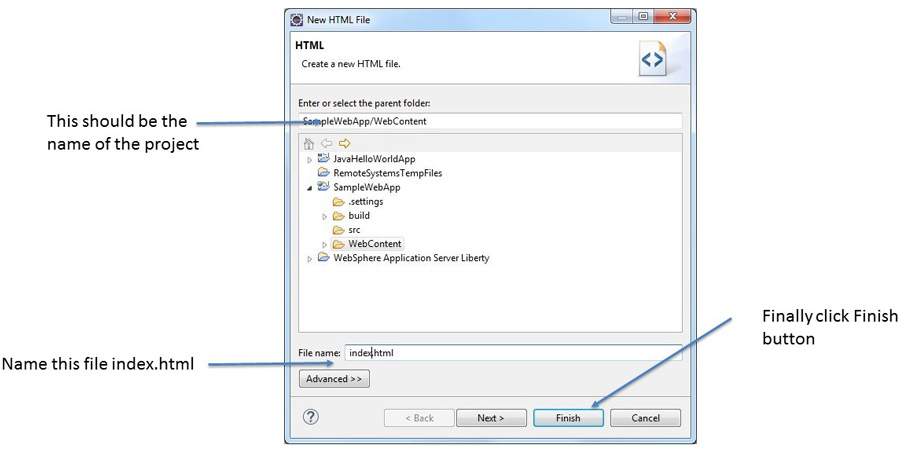Click the .settings folder icon

pyautogui.click(x=339, y=201)
